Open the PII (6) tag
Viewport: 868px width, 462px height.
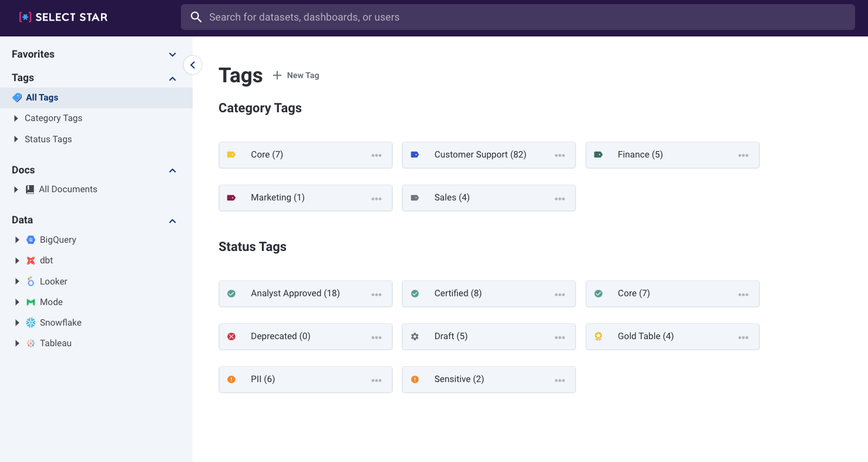[x=305, y=380]
